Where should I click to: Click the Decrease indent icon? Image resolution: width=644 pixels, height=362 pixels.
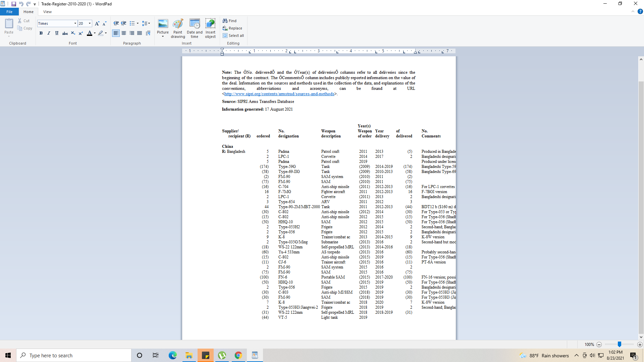click(116, 23)
